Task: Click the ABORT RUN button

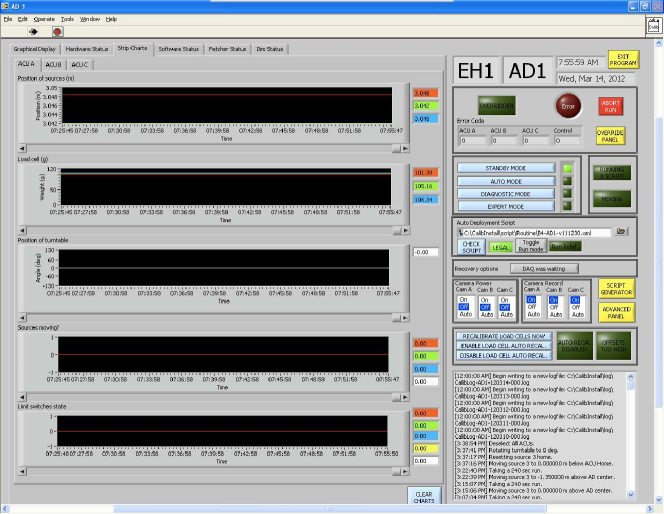Action: click(610, 105)
